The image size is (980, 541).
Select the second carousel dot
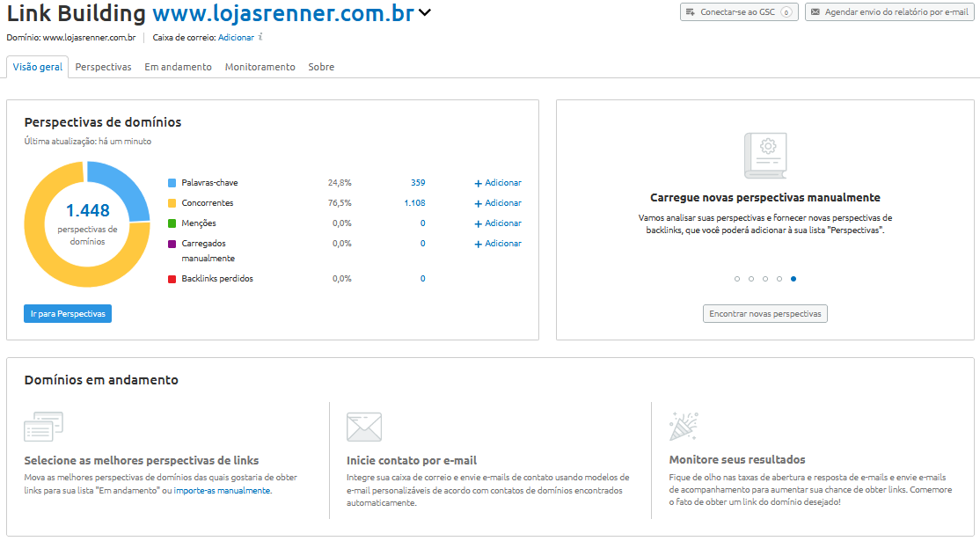click(x=751, y=278)
